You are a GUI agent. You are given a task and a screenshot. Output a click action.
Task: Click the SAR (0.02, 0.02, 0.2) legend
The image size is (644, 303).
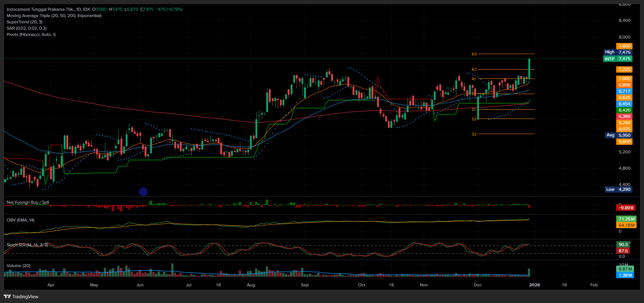click(x=26, y=28)
